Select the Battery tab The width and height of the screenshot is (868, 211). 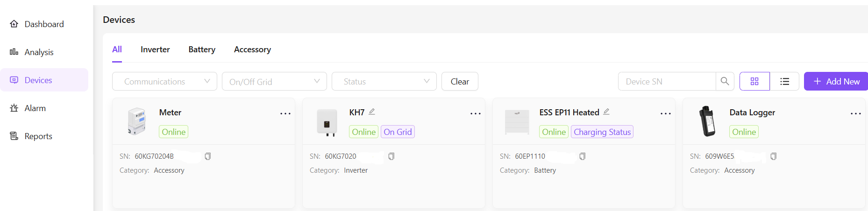coord(202,49)
